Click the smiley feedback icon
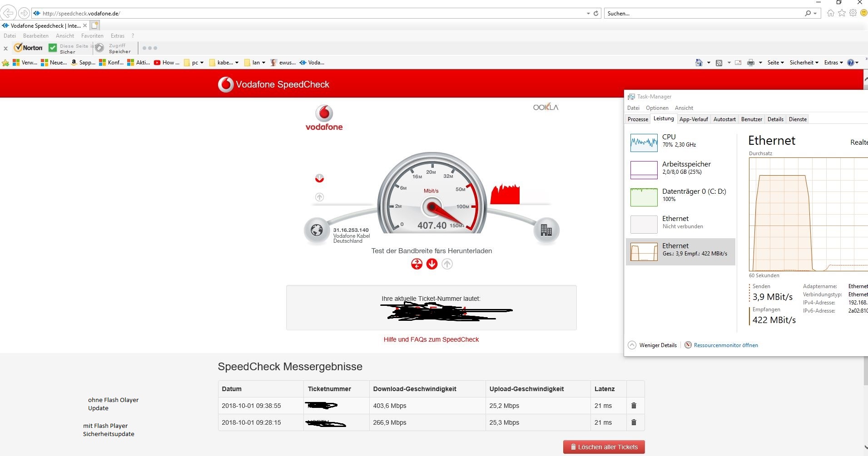 863,13
